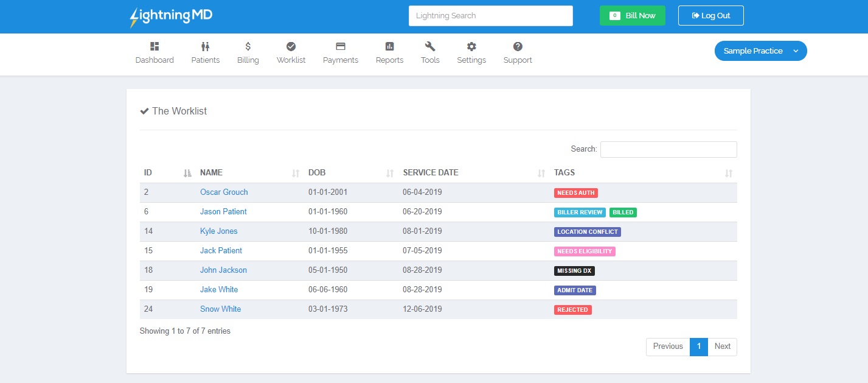
Task: Open Billing via the dollar sign icon
Action: [x=248, y=45]
